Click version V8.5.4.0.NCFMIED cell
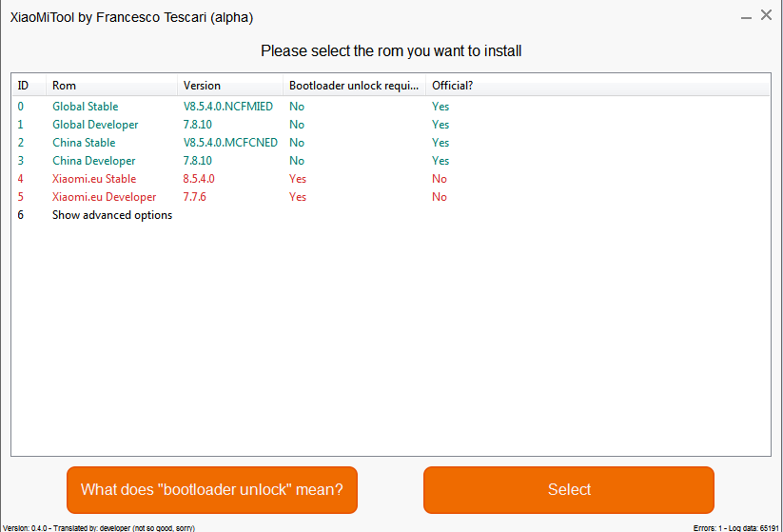 tap(228, 107)
